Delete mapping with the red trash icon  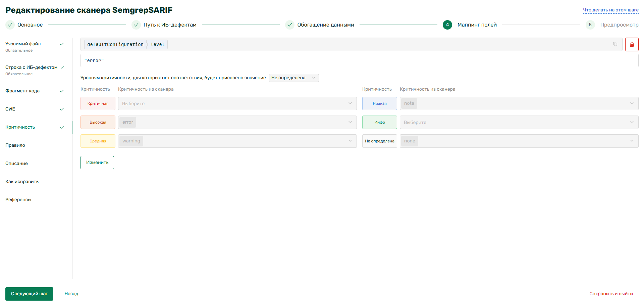pos(632,44)
